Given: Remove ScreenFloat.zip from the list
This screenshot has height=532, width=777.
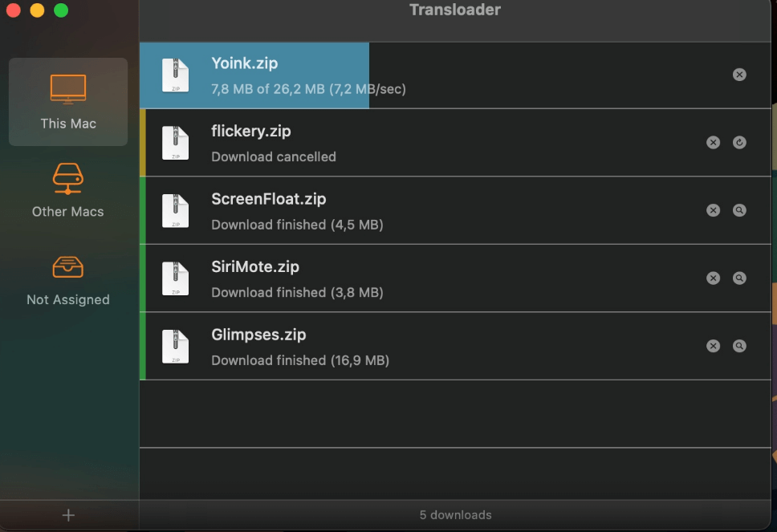Looking at the screenshot, I should 713,210.
